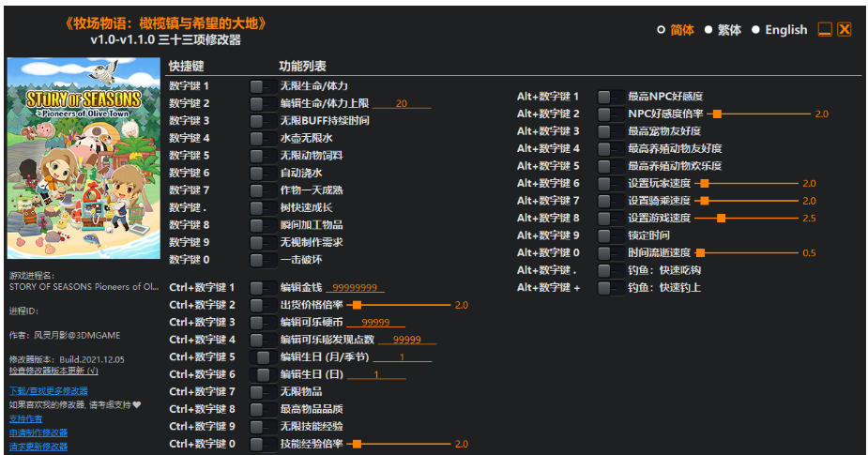Minimize the trainer window
This screenshot has width=868, height=455.
click(x=825, y=29)
